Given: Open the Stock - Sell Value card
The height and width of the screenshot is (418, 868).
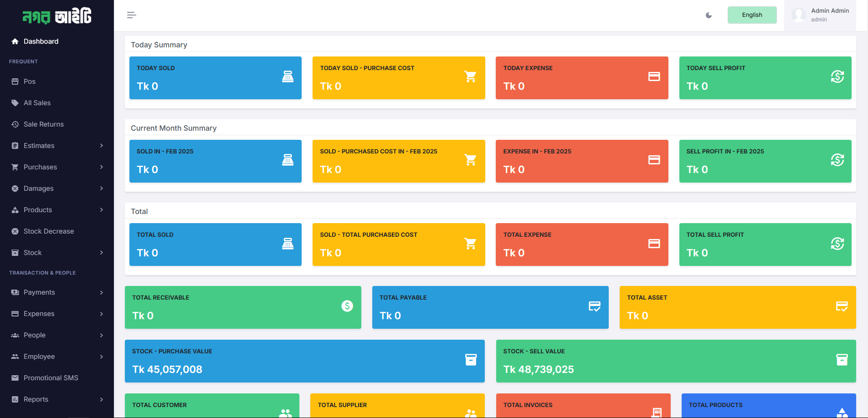Looking at the screenshot, I should 676,361.
